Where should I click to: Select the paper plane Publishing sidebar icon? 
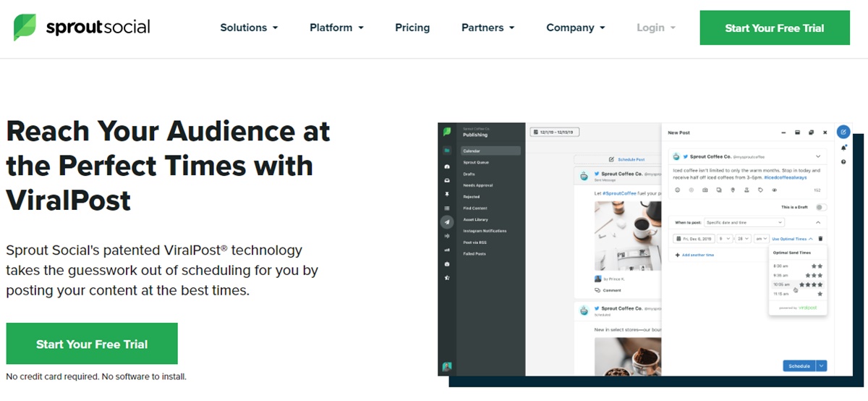click(447, 222)
